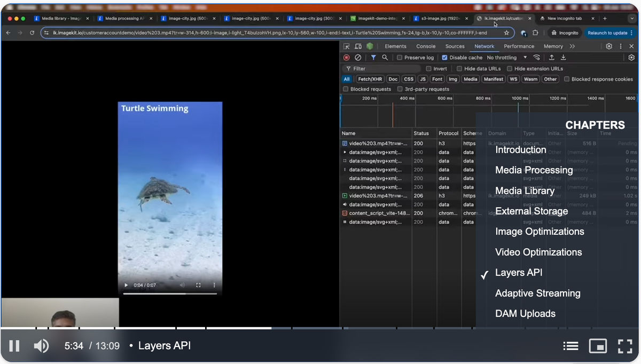The image size is (641, 364).
Task: Open the Sources tab
Action: [x=455, y=46]
